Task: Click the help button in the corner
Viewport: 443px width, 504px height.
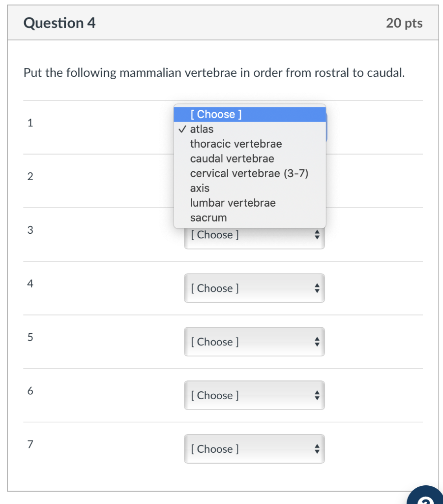Action: coord(426,496)
